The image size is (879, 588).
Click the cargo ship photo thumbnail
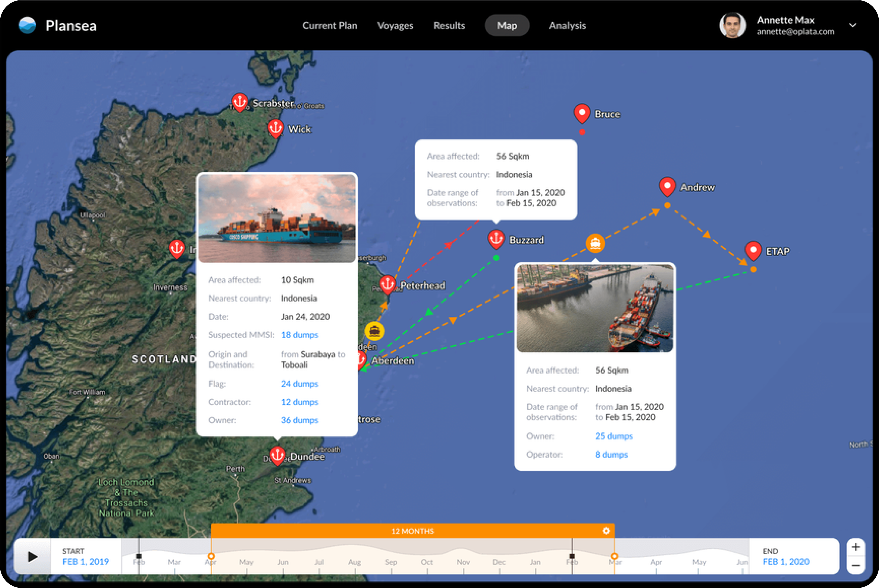[x=277, y=218]
